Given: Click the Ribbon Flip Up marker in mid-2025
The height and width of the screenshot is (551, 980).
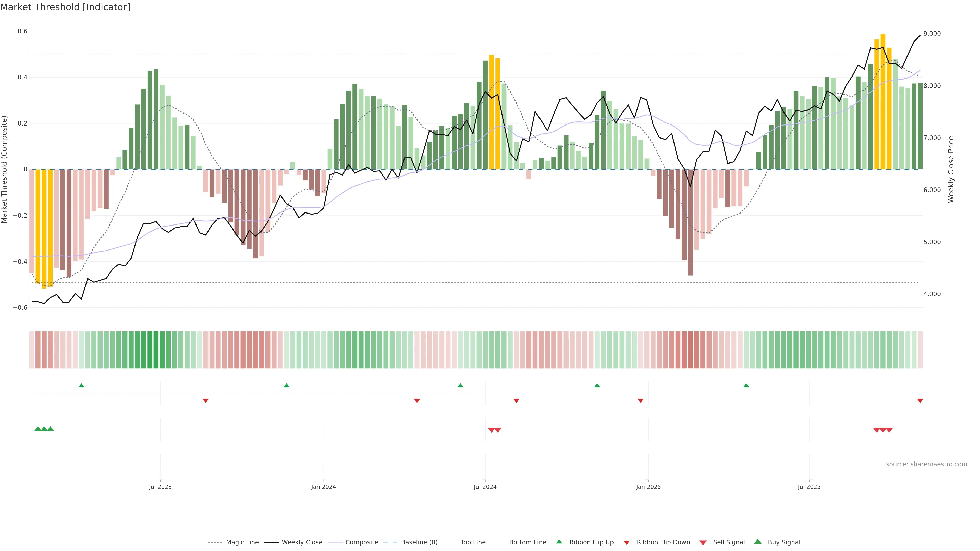Looking at the screenshot, I should point(746,386).
